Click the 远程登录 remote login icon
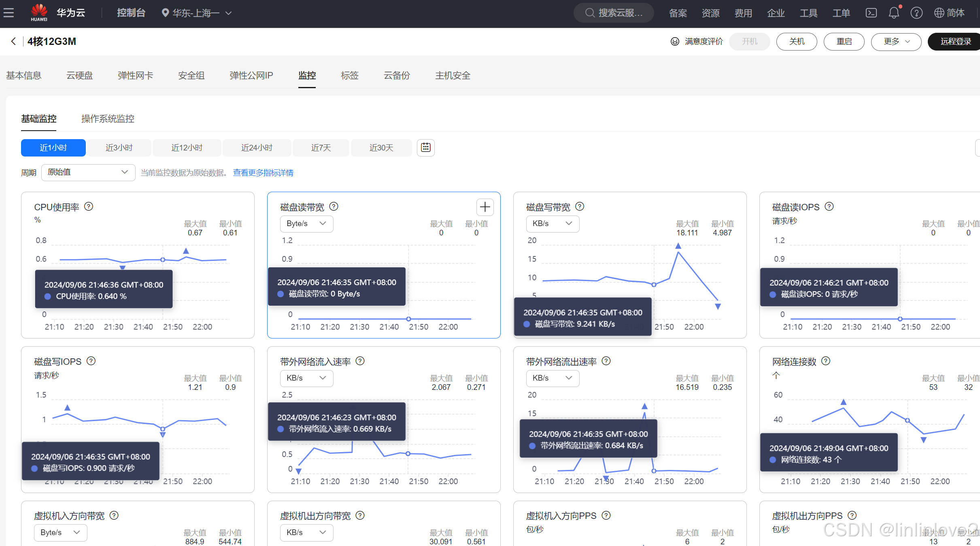This screenshot has width=980, height=546. [x=954, y=42]
